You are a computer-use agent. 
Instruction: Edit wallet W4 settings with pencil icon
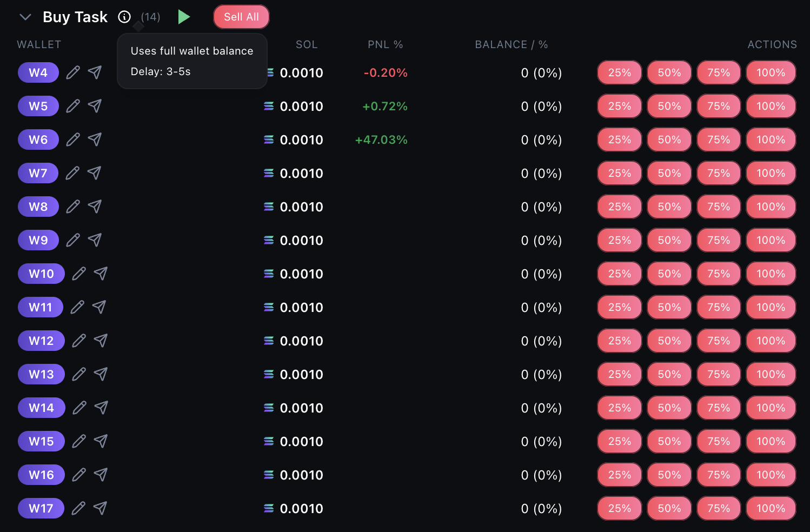coord(73,72)
